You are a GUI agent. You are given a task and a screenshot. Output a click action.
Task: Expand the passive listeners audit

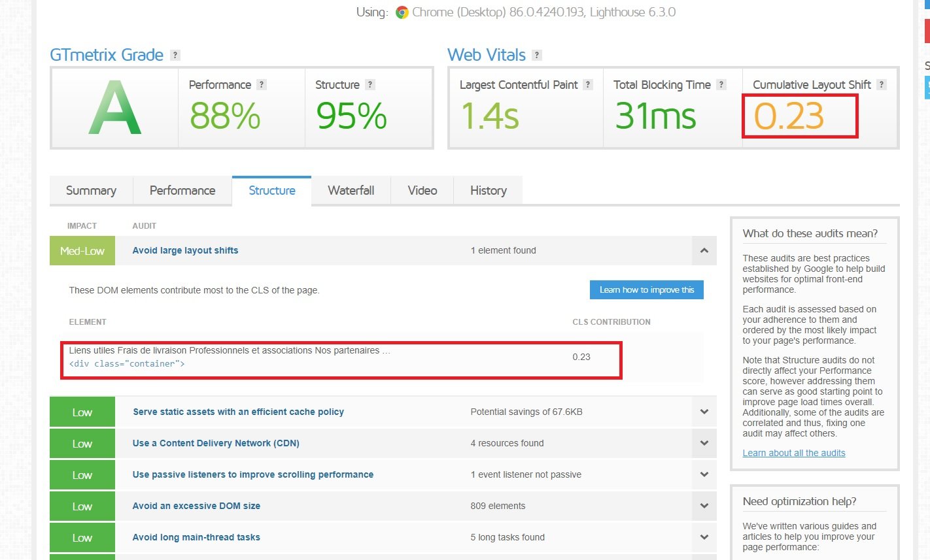(704, 474)
